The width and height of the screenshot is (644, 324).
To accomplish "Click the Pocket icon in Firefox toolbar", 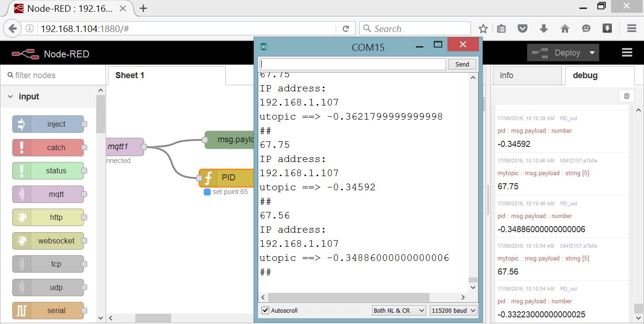I will [522, 29].
